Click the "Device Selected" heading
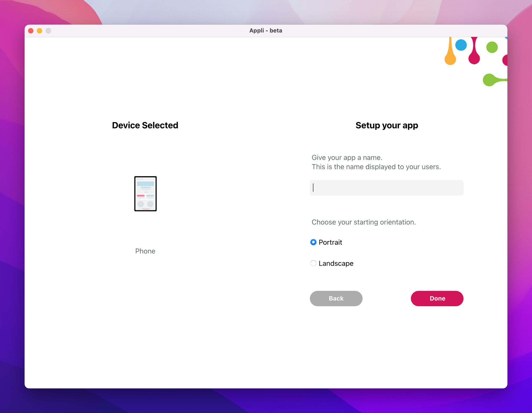532x413 pixels. (x=145, y=125)
